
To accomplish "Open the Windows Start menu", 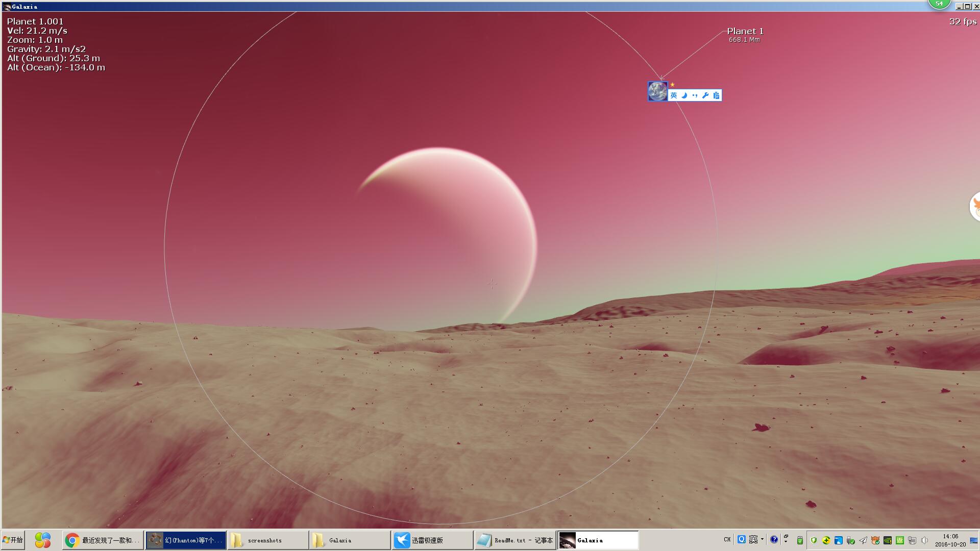I will click(x=13, y=540).
